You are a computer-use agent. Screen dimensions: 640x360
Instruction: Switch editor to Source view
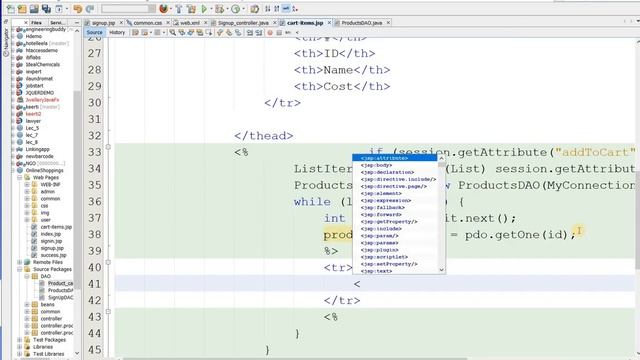click(x=94, y=33)
